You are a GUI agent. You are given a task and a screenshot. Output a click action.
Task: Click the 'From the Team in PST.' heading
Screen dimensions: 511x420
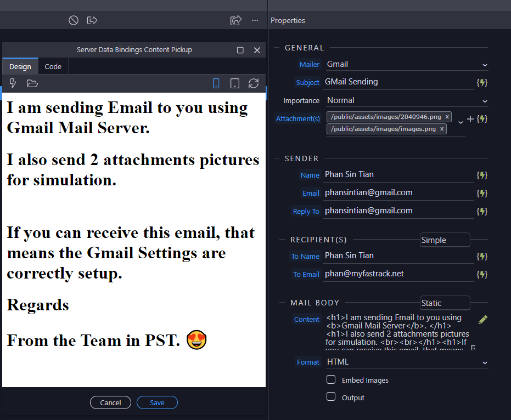click(93, 340)
